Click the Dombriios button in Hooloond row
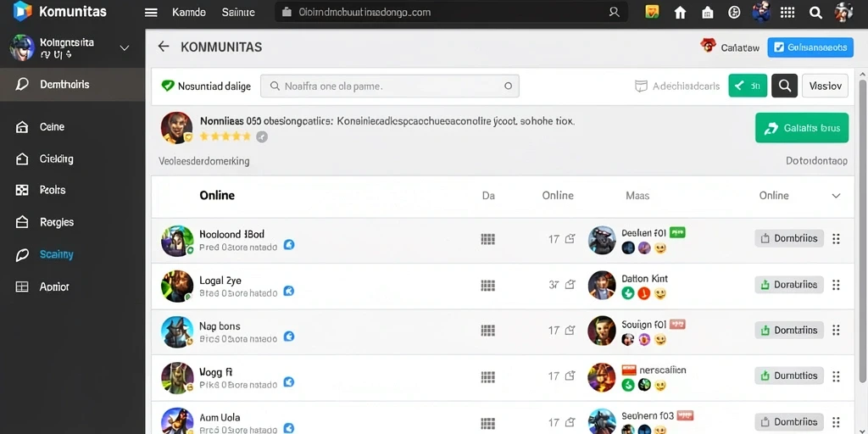 pos(789,238)
